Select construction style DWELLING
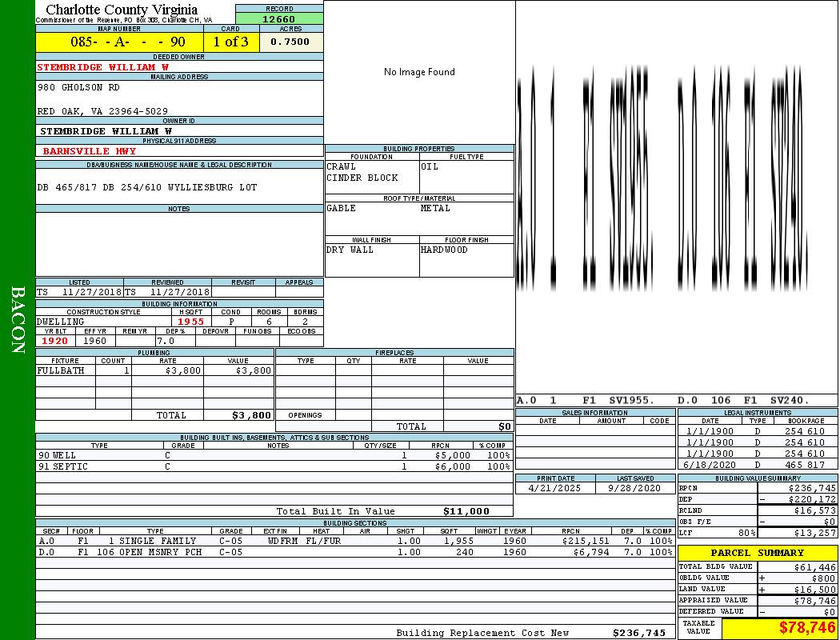This screenshot has height=640, width=840. (61, 322)
